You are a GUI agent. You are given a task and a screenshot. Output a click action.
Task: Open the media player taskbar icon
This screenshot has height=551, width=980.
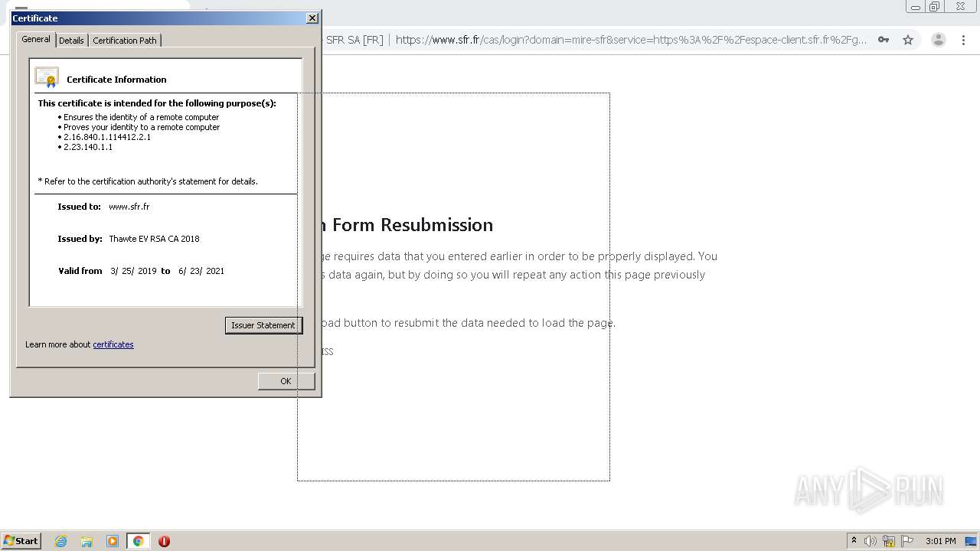[113, 541]
